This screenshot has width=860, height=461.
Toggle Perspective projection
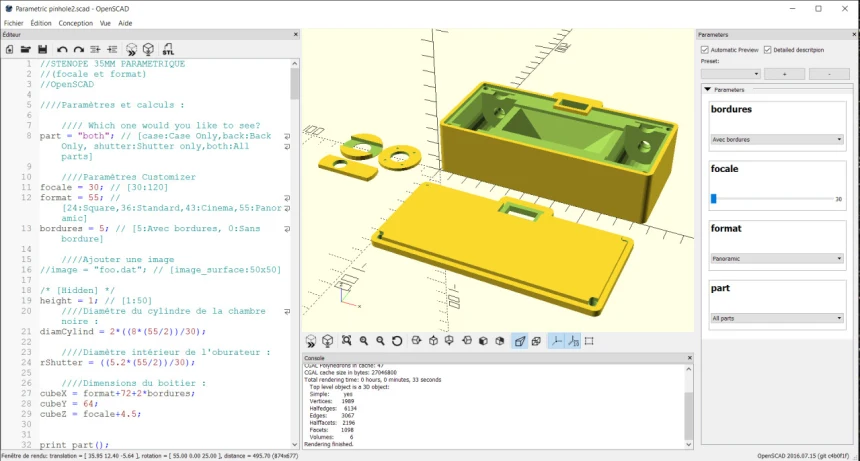(519, 341)
